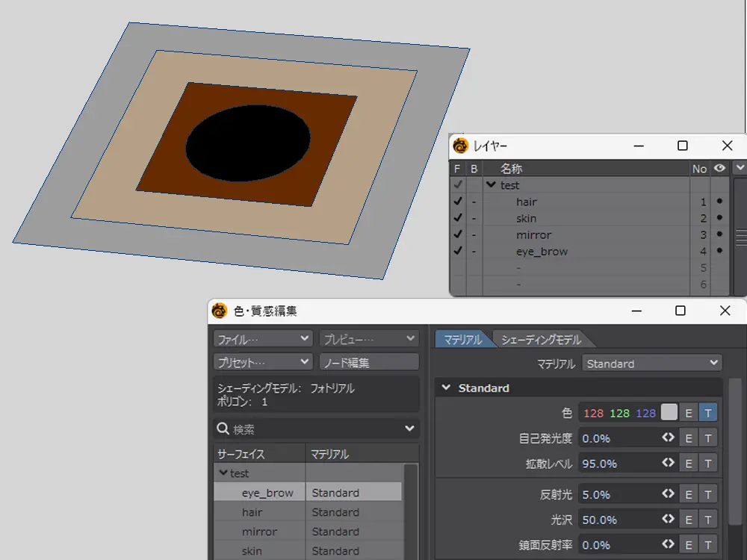This screenshot has height=560, width=747.
Task: Click the ノード編集 button
Action: [369, 362]
